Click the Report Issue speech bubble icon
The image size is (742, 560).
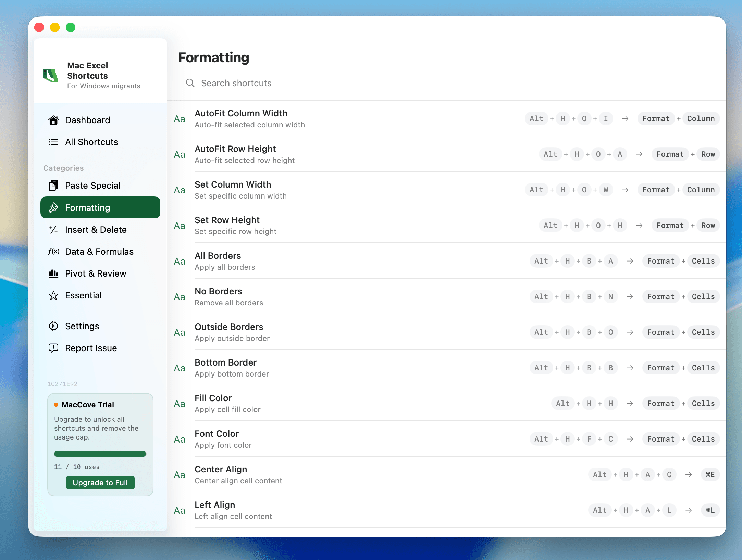click(53, 348)
